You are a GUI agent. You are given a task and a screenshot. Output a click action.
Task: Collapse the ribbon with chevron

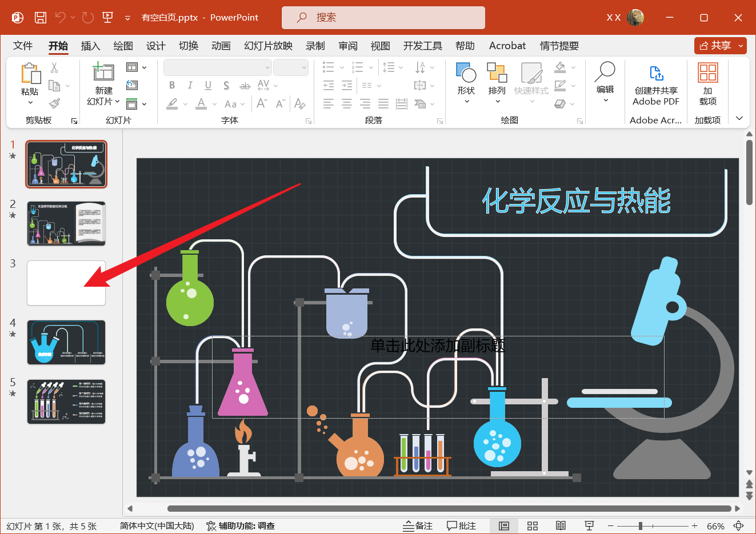[739, 118]
